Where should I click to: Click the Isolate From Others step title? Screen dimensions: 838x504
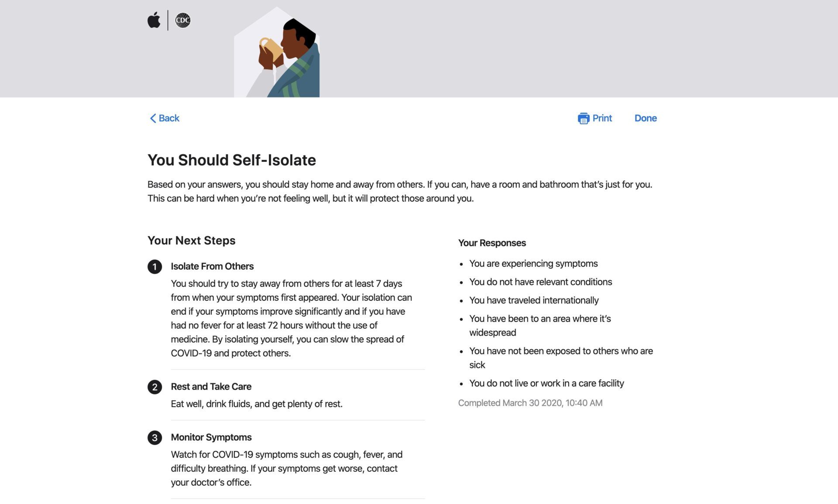pyautogui.click(x=212, y=266)
